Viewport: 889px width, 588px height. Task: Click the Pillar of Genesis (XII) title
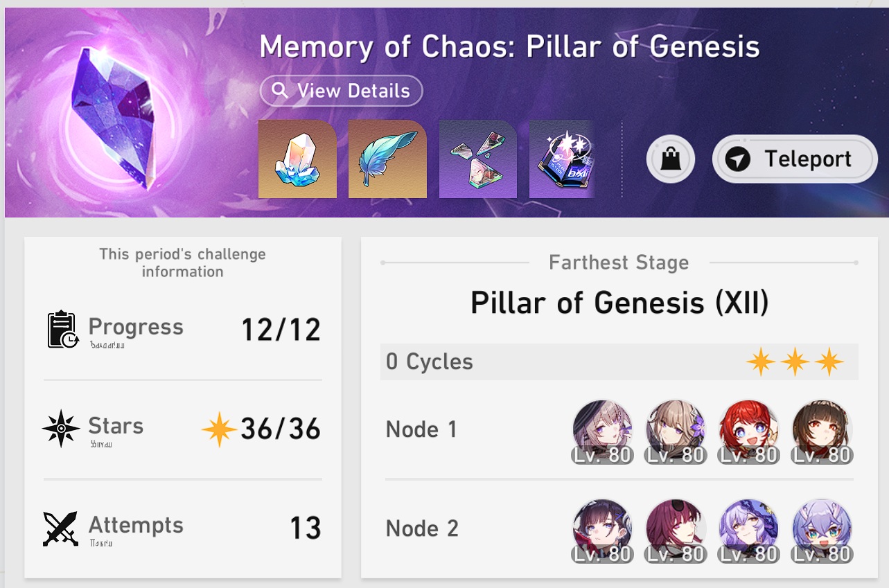[x=619, y=303]
